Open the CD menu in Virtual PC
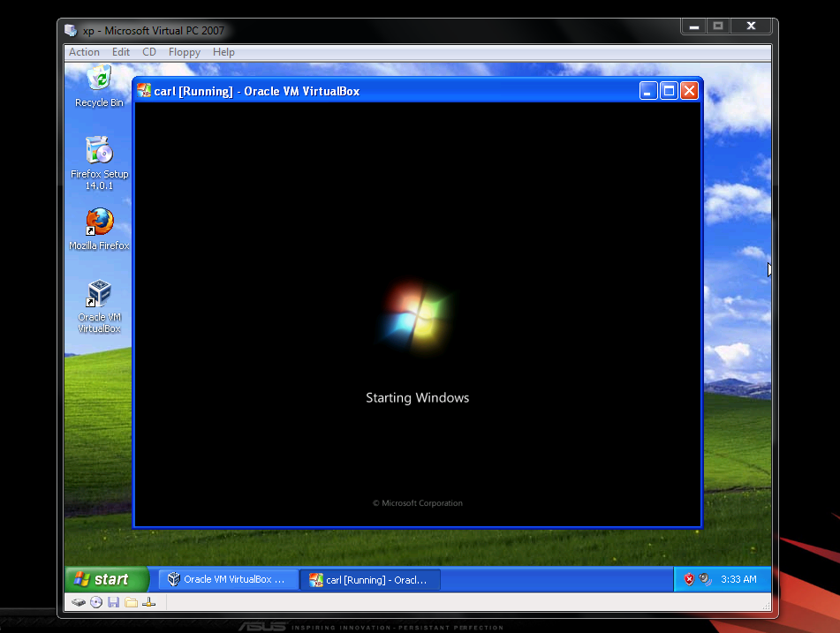Screen dimensions: 840x633 tap(149, 52)
